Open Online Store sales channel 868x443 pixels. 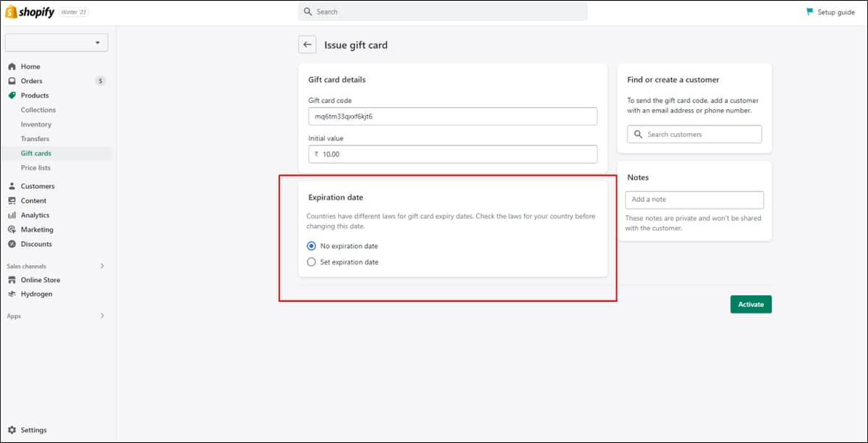41,280
